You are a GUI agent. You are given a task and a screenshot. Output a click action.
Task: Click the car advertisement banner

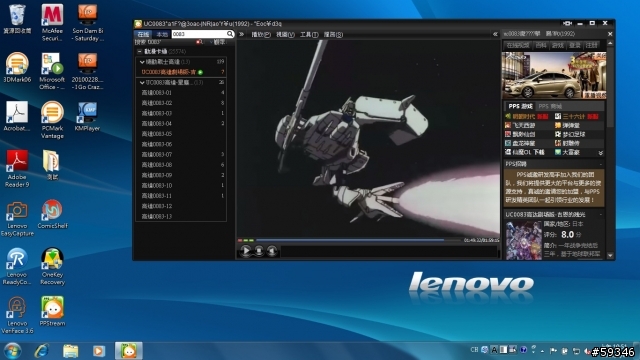click(x=554, y=76)
